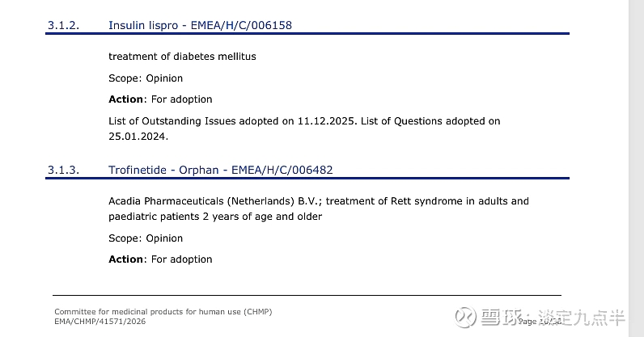
Task: Click the 淡定九点半 username watermark
Action: point(578,318)
